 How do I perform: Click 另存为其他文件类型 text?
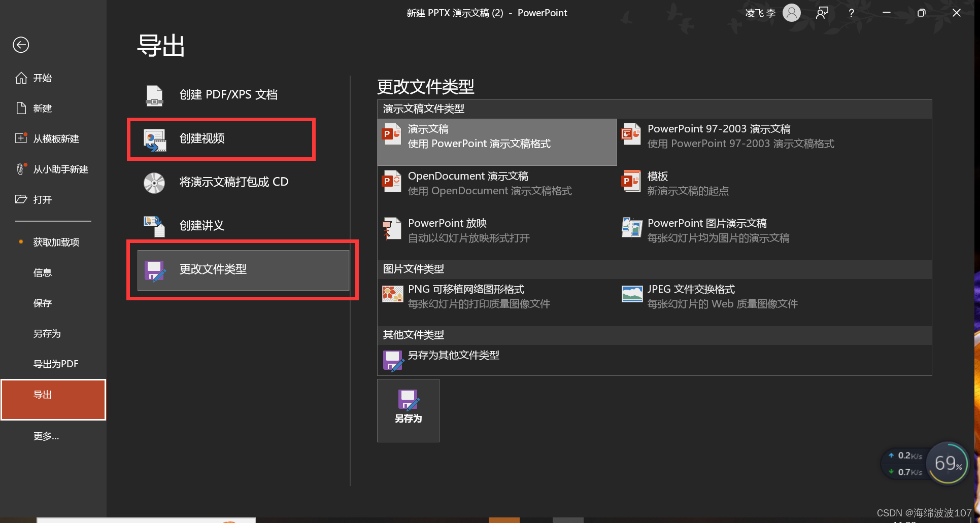click(454, 355)
